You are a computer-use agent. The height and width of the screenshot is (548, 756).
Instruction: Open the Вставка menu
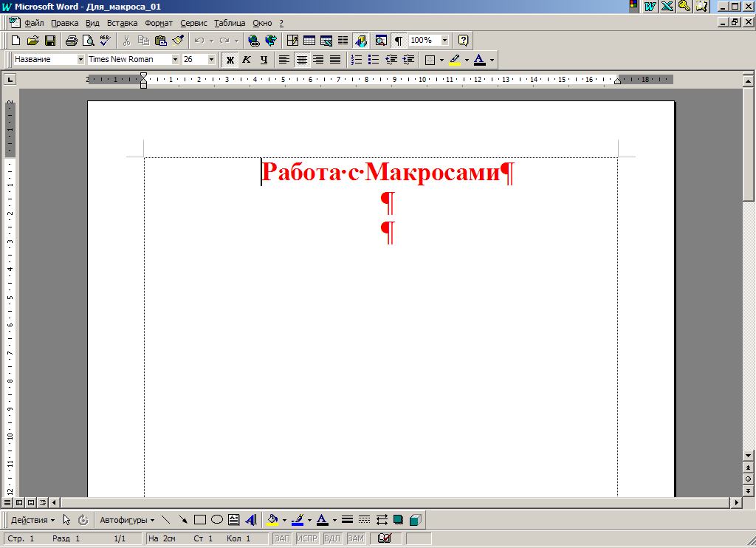pyautogui.click(x=122, y=23)
